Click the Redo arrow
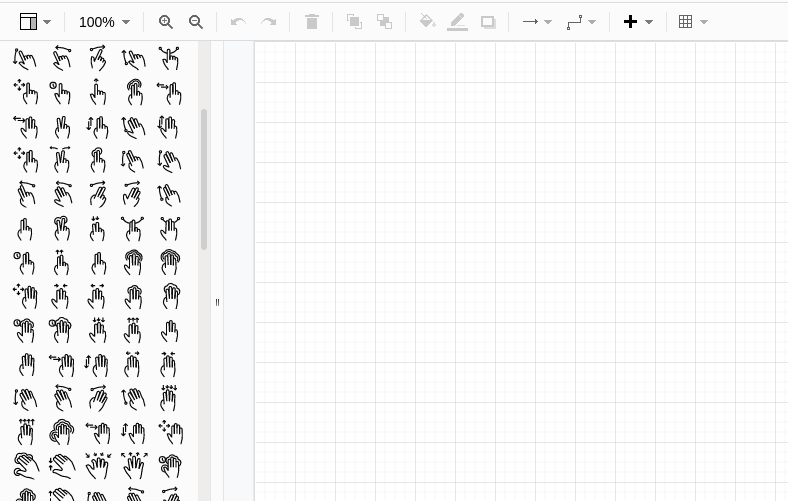The height and width of the screenshot is (501, 788). pos(269,22)
